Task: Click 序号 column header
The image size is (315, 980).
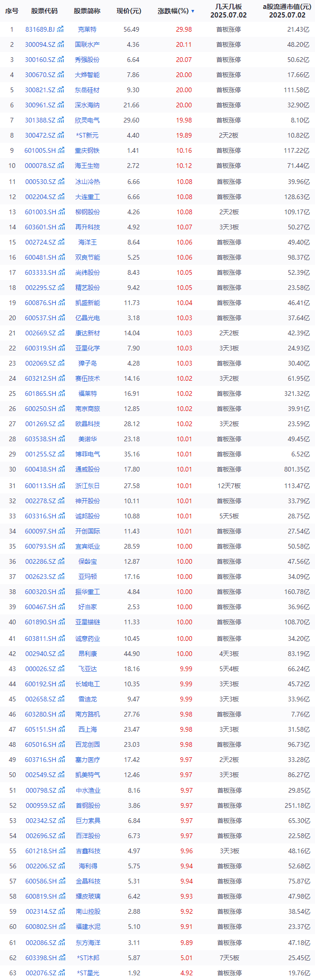Action: click(12, 11)
